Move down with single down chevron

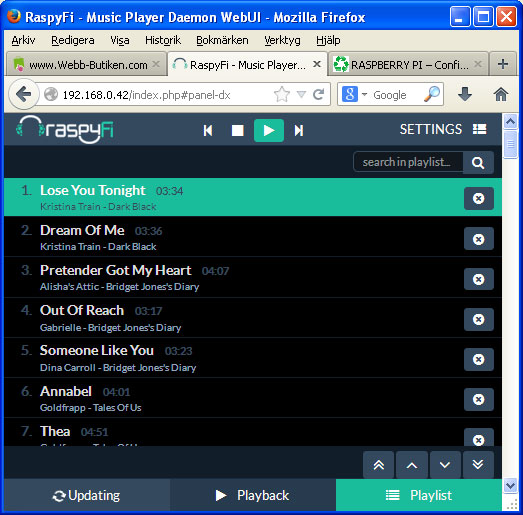445,465
